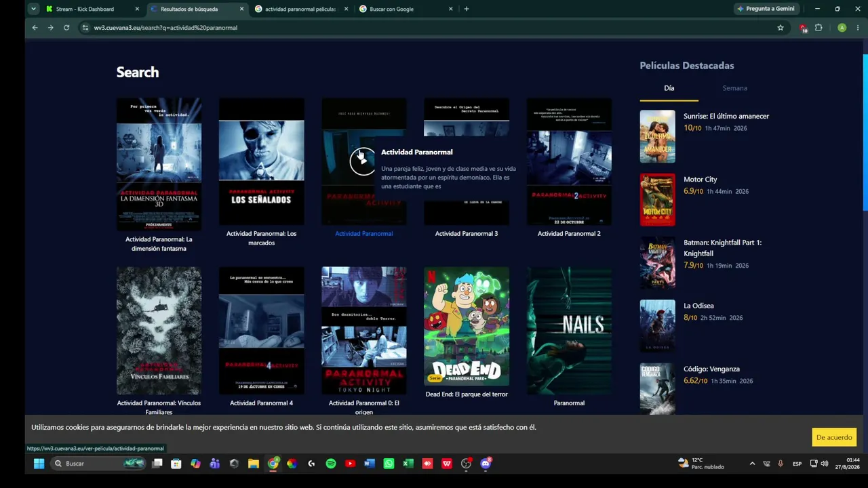Viewport: 868px width, 488px height.
Task: Launch Microsoft Store from the taskbar
Action: click(176, 464)
